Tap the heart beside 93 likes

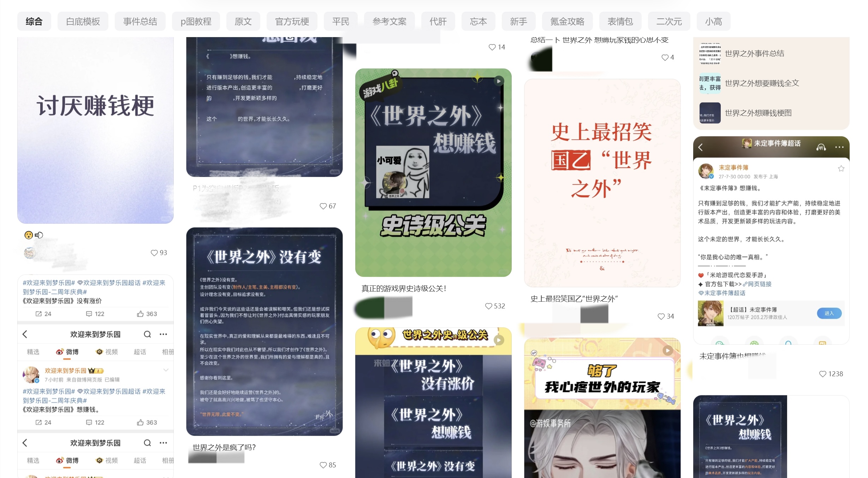coord(154,253)
